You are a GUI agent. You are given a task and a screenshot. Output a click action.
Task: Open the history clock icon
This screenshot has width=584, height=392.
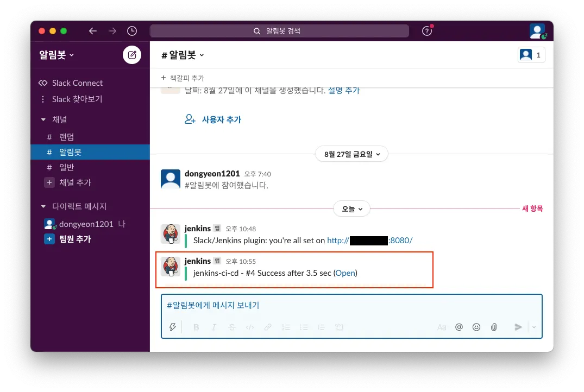[132, 31]
